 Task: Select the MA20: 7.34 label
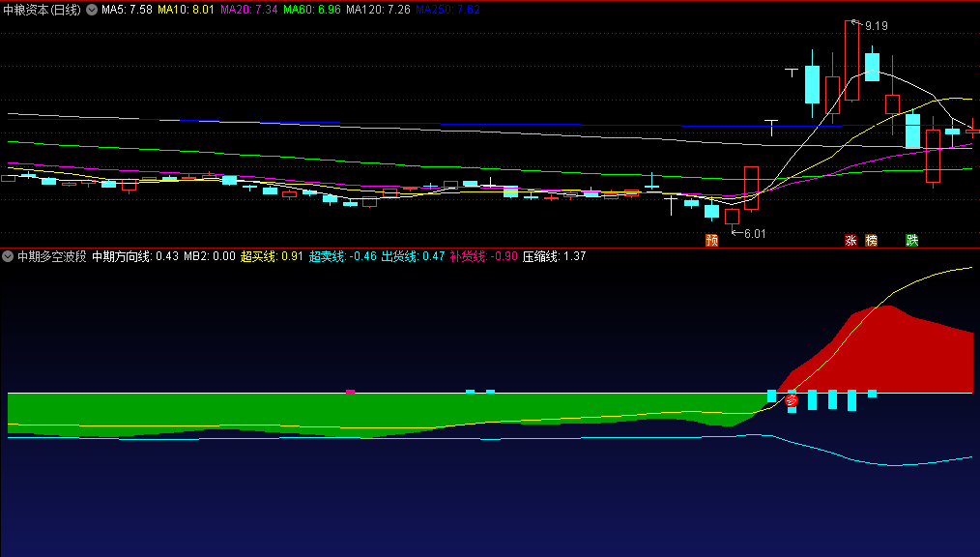pyautogui.click(x=248, y=10)
